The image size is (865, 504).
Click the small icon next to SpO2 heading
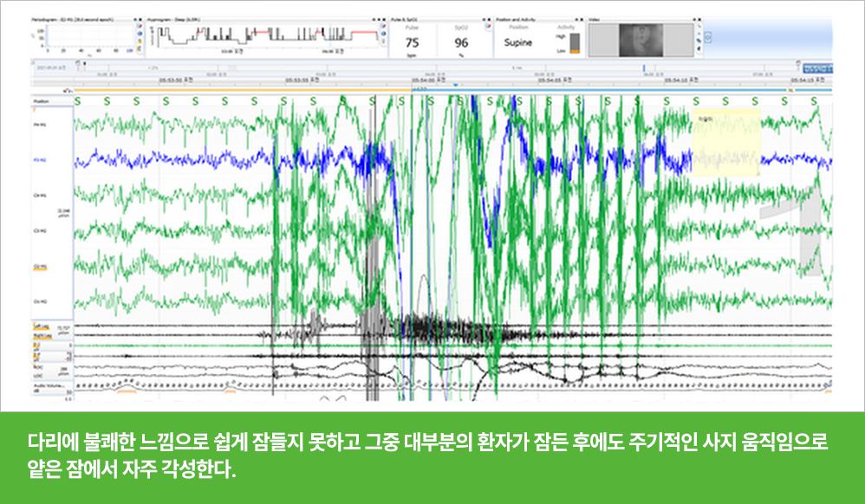(488, 27)
